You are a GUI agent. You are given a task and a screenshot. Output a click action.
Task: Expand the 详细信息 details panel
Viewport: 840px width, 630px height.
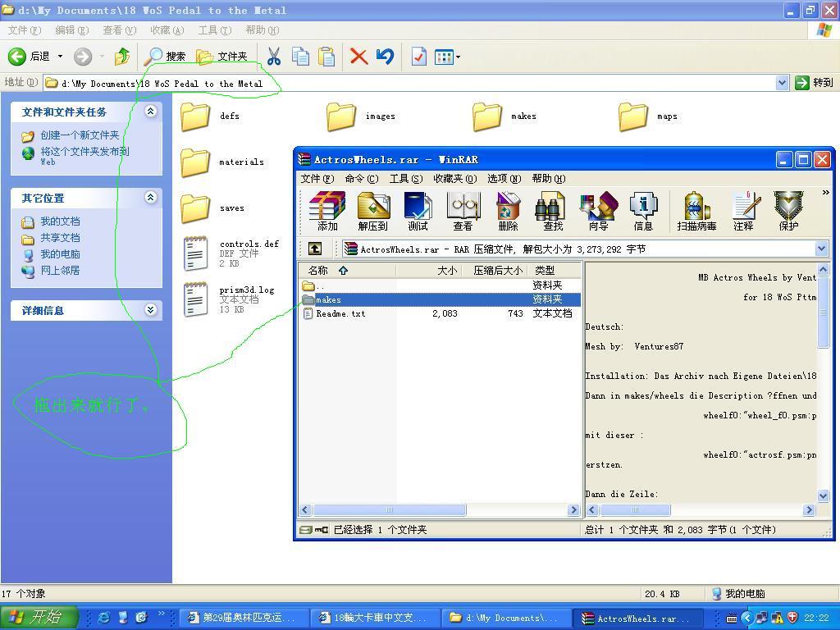point(150,310)
